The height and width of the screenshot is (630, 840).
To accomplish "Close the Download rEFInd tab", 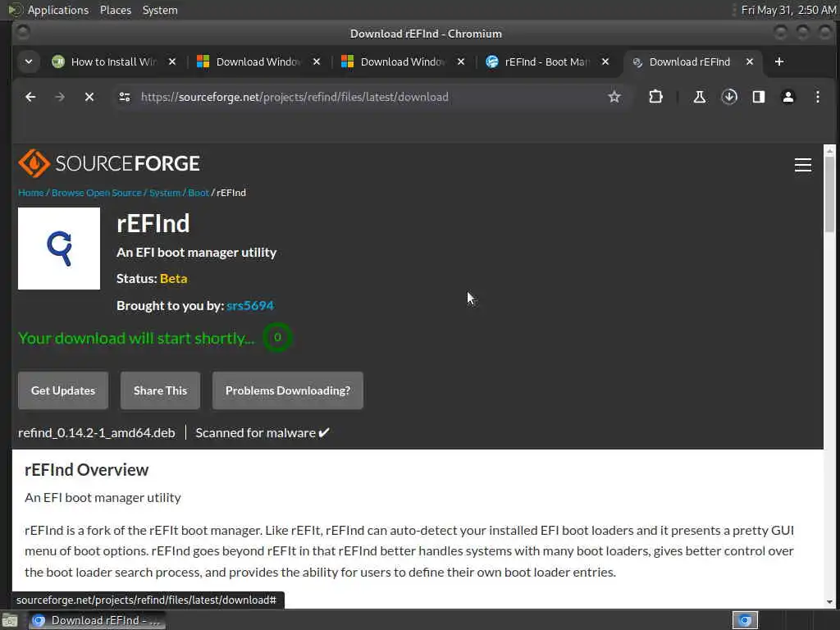I will [x=750, y=62].
